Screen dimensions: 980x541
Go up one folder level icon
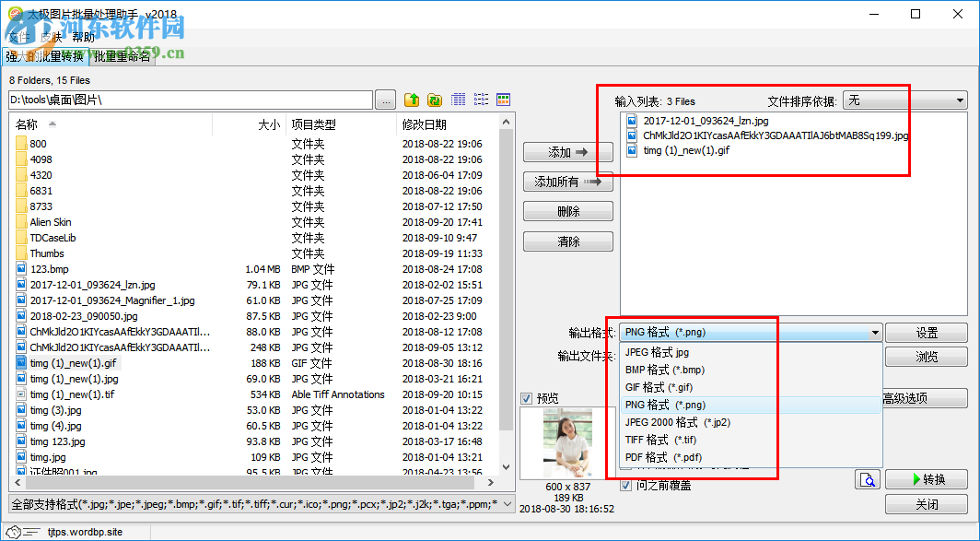412,100
